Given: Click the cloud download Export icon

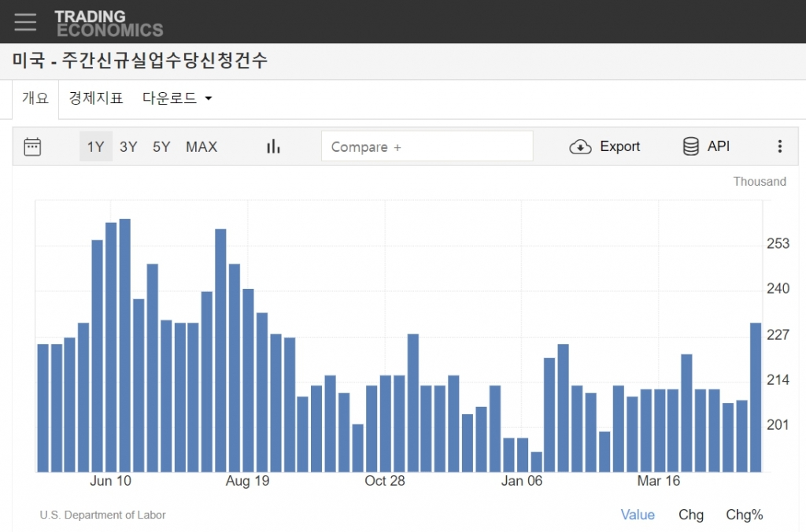Looking at the screenshot, I should point(580,147).
